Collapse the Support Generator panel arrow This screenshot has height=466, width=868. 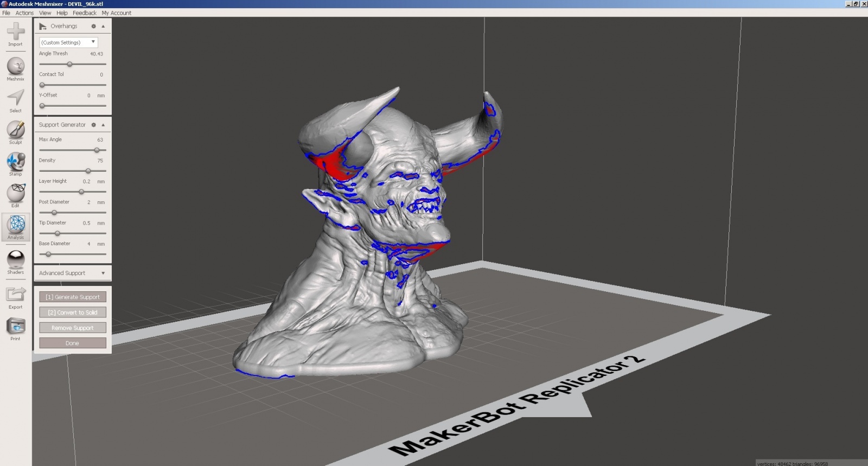[x=103, y=125]
